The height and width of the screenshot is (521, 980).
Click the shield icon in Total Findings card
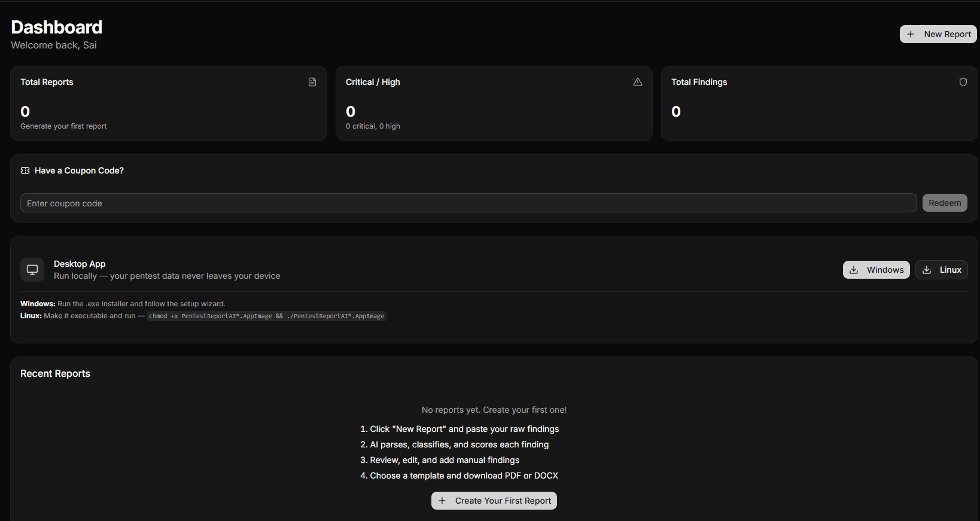tap(963, 82)
